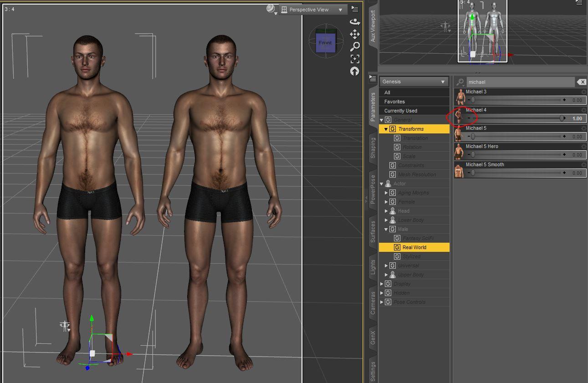Select the Real World category
588x383 pixels.
coord(414,247)
